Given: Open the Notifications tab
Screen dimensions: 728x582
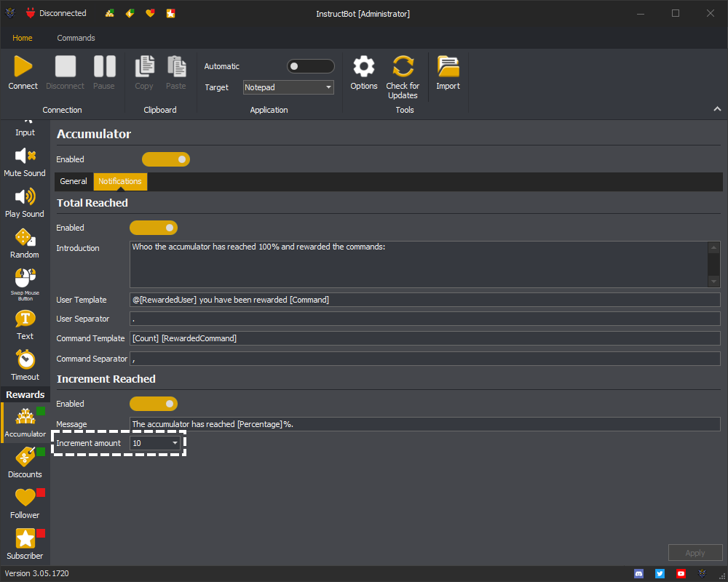Looking at the screenshot, I should pos(120,181).
